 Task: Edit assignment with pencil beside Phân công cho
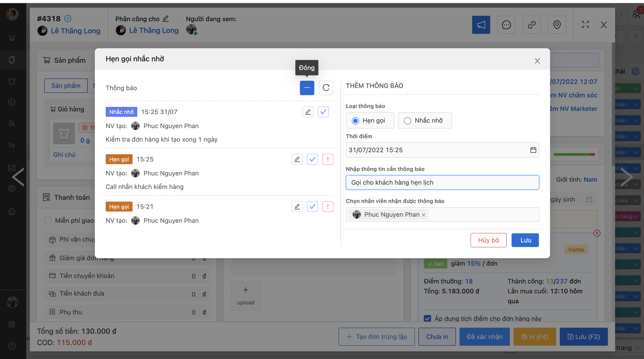(x=166, y=18)
